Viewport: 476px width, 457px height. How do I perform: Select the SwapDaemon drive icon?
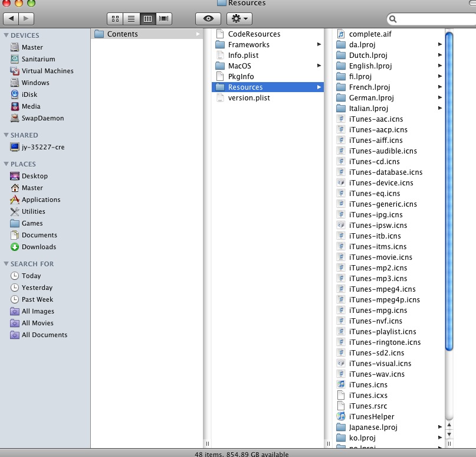pos(15,118)
